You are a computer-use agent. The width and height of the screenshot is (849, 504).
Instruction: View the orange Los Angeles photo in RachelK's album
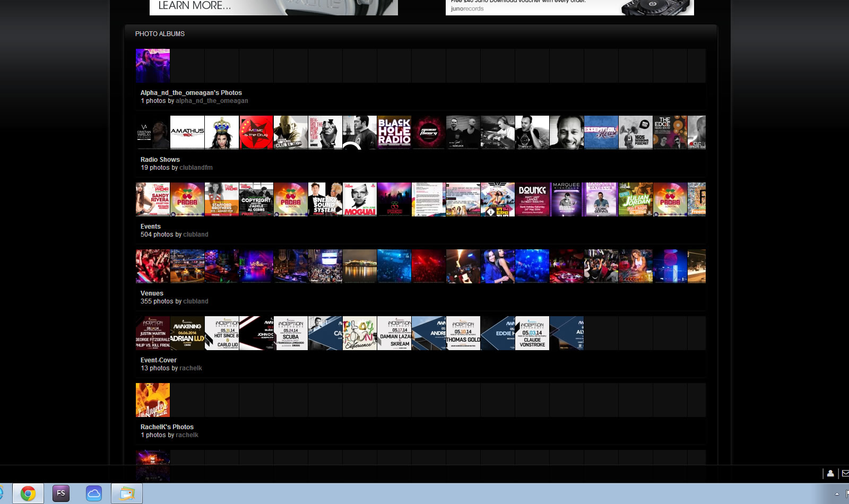153,400
